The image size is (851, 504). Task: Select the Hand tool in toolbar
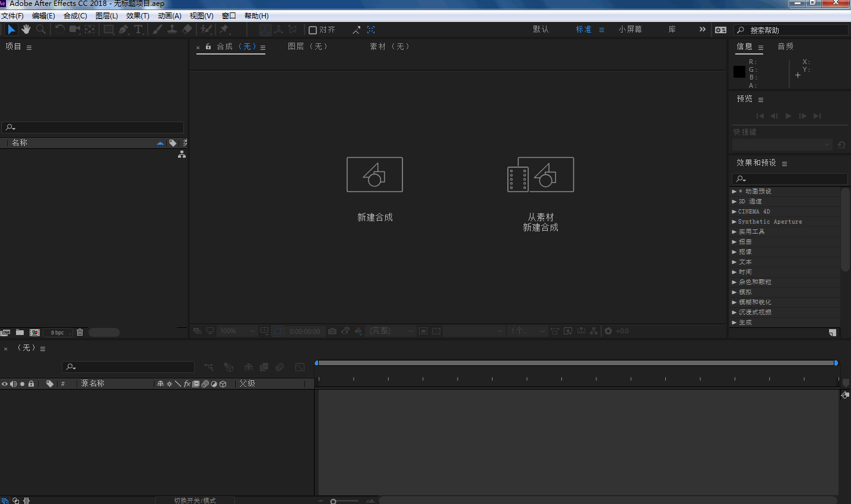26,29
